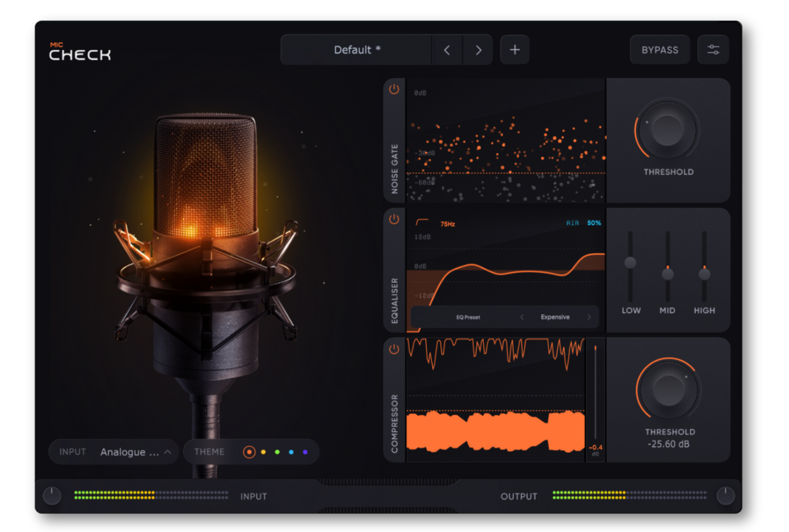
Task: Toggle Noise Gate power button
Action: click(394, 89)
